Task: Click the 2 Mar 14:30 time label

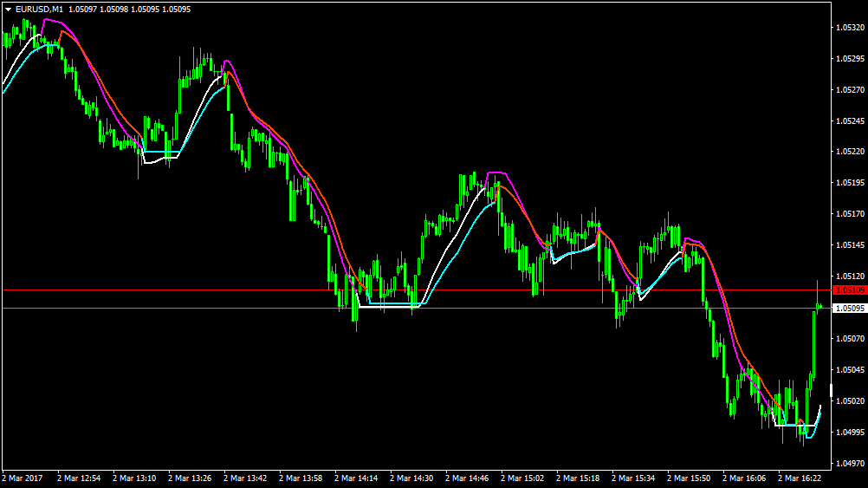Action: tap(411, 478)
